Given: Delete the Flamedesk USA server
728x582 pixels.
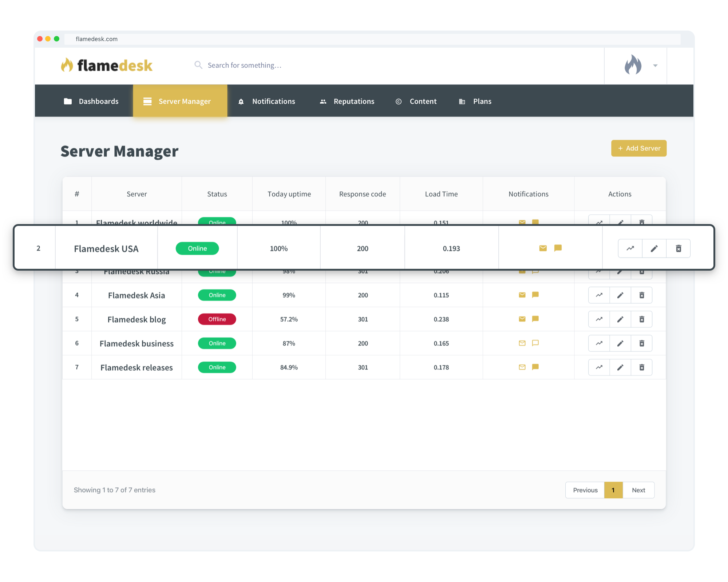Looking at the screenshot, I should [x=678, y=248].
